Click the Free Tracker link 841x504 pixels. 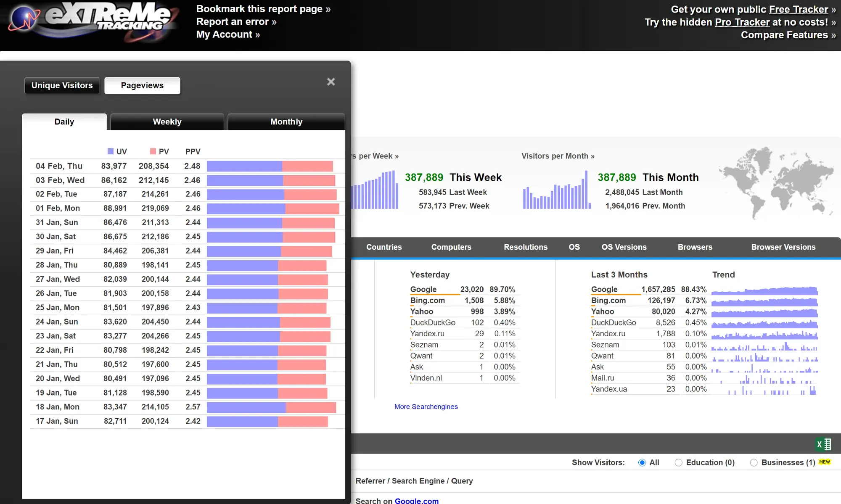click(x=798, y=9)
